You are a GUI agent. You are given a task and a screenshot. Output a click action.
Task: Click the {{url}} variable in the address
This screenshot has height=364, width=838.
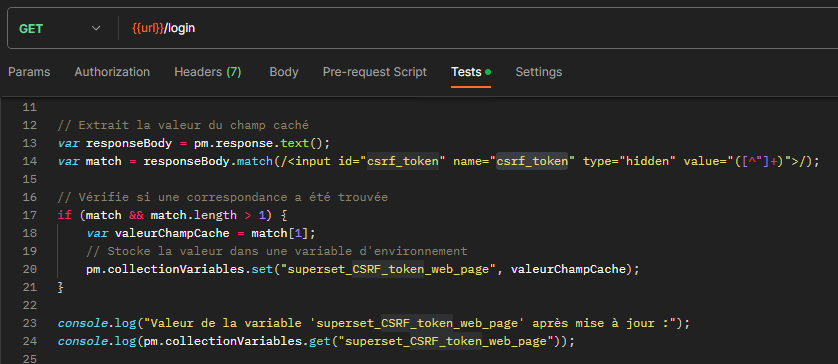coord(148,28)
